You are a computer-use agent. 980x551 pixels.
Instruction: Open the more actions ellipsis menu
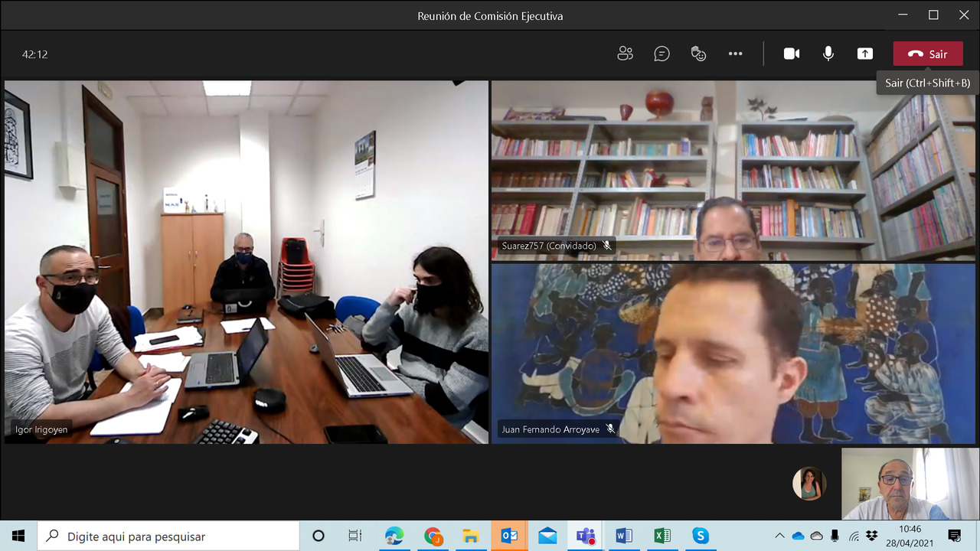[x=735, y=54]
